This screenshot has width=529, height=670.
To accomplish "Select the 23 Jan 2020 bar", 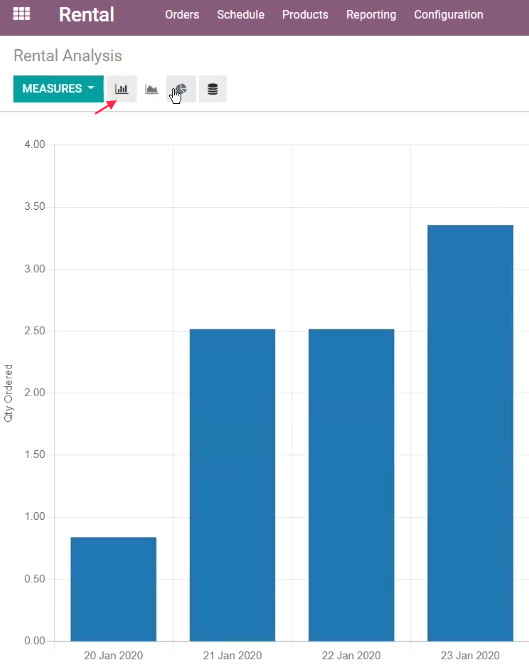I will click(x=470, y=433).
